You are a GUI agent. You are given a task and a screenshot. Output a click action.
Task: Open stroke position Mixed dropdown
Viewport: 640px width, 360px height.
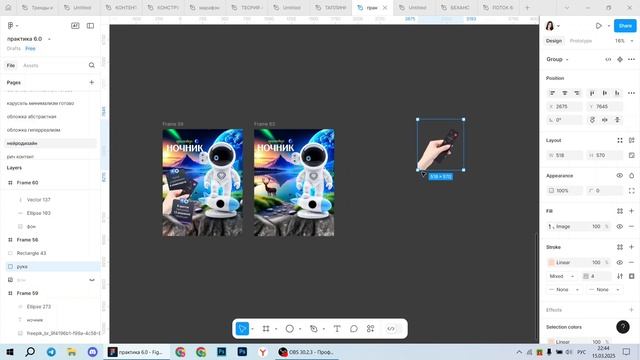(x=561, y=276)
